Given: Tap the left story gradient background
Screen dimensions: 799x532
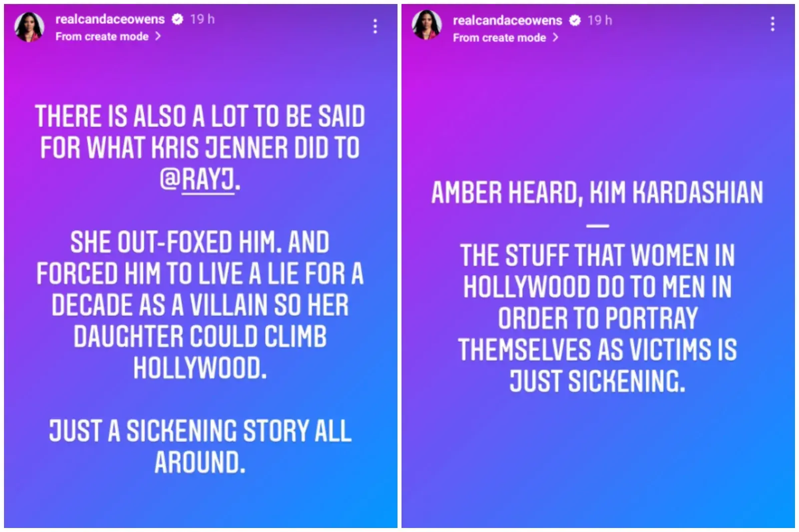Looking at the screenshot, I should point(200,499).
